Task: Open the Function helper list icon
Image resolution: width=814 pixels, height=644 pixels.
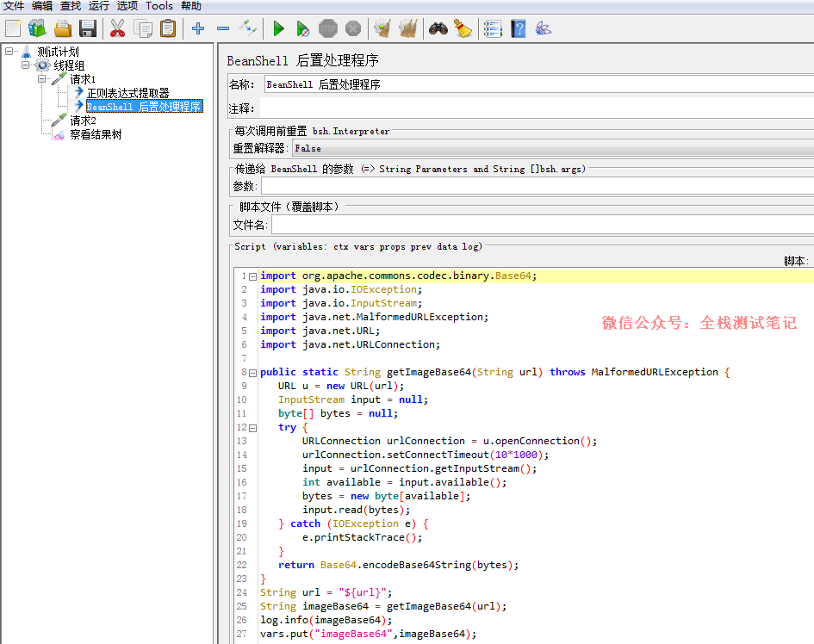Action: click(x=493, y=28)
